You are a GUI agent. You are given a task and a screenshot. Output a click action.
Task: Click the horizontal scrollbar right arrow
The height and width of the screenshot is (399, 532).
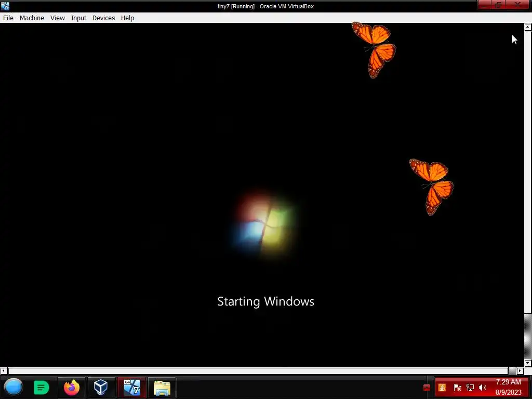tap(520, 371)
